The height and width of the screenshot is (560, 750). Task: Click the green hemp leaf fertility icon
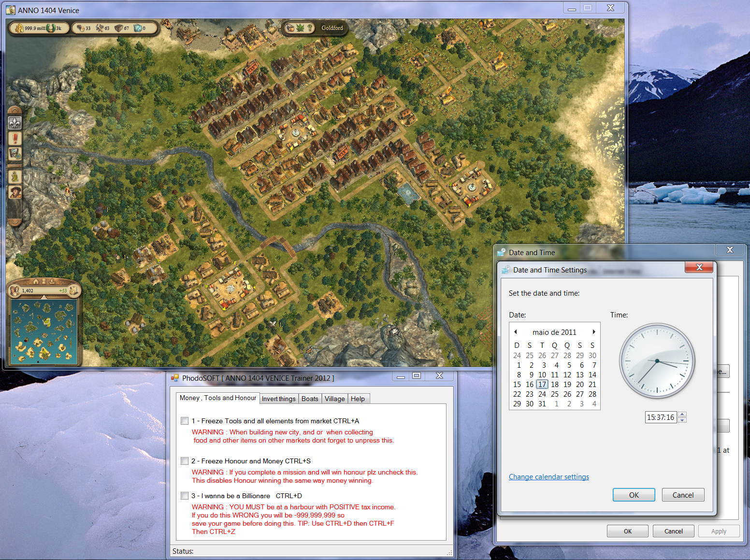coord(300,28)
